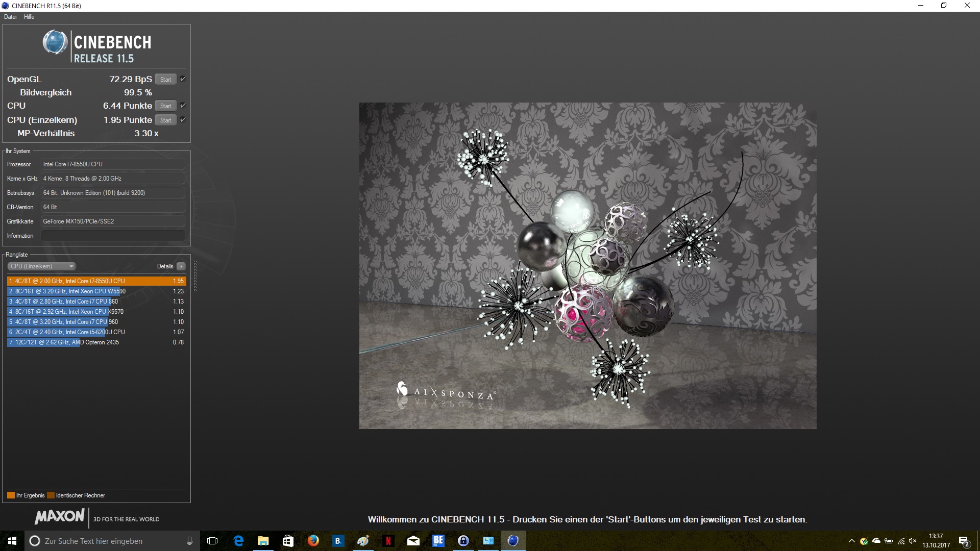Click the Cinebench taskbar icon
The image size is (980, 551).
click(x=513, y=541)
